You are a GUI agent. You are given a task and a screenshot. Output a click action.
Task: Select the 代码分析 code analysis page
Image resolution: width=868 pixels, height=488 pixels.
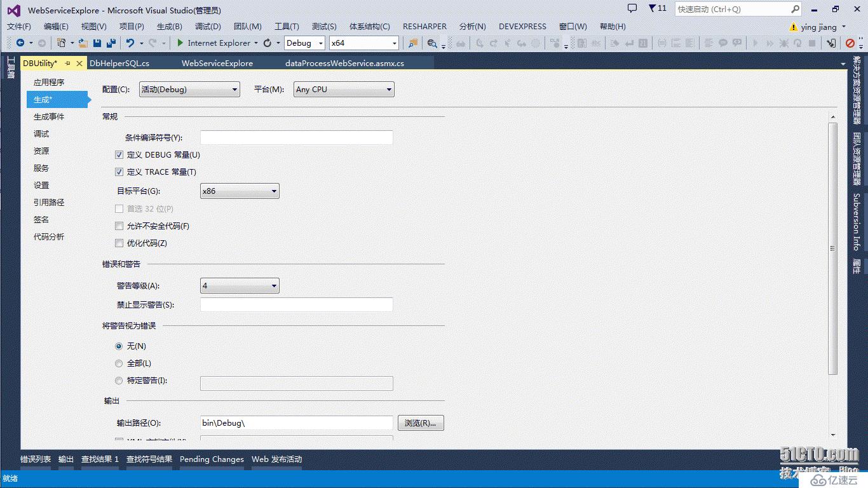point(49,236)
